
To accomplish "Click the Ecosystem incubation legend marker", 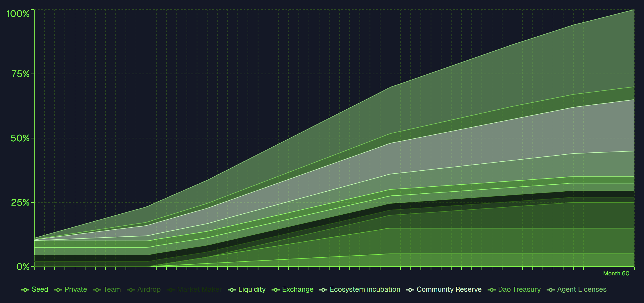I will pyautogui.click(x=323, y=290).
